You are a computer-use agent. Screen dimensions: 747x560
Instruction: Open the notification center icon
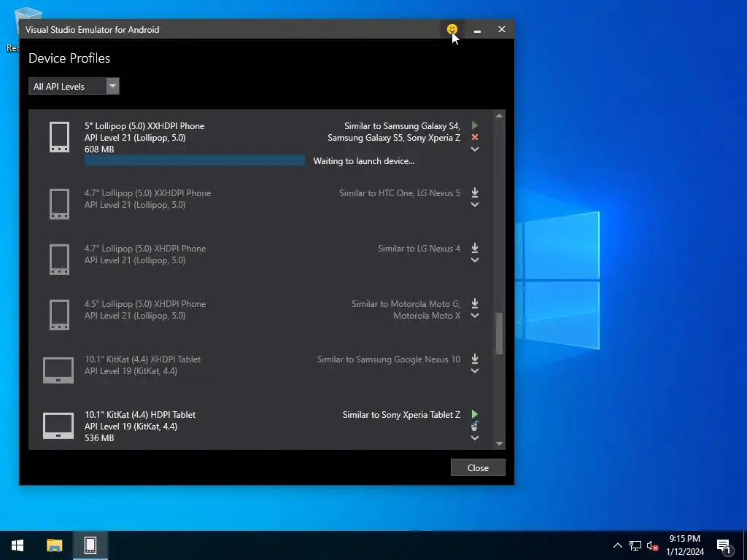pyautogui.click(x=724, y=546)
